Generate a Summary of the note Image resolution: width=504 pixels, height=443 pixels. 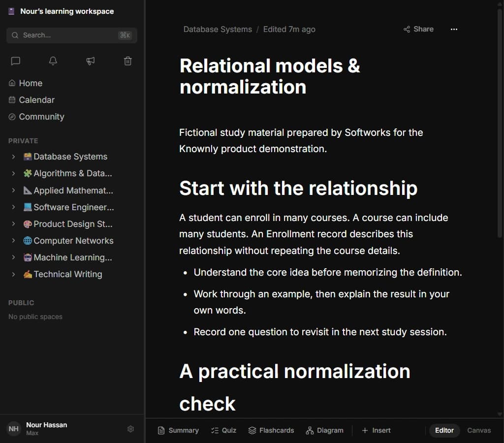(178, 431)
